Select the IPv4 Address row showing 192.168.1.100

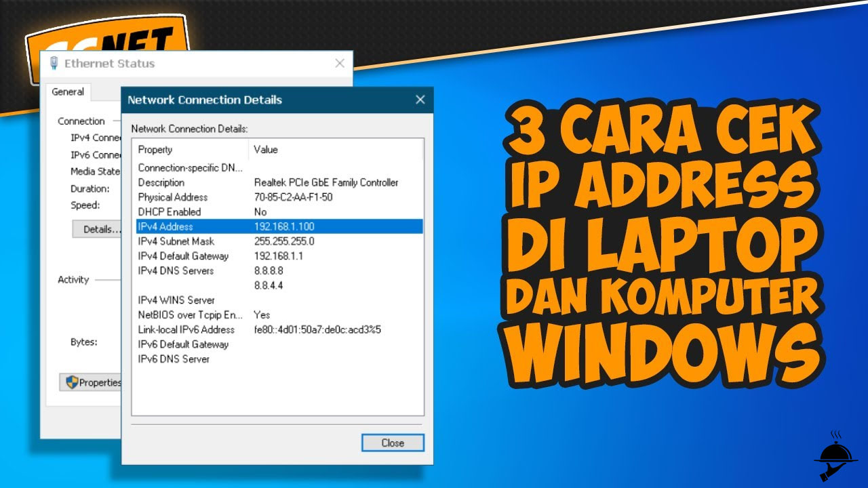[x=203, y=226]
